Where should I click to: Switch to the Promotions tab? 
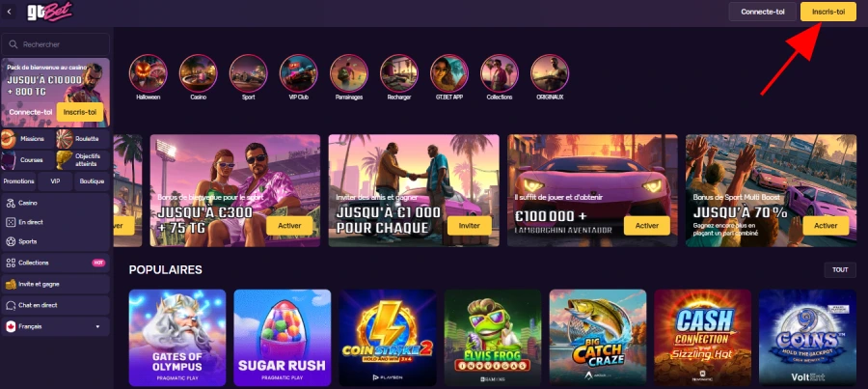(19, 181)
